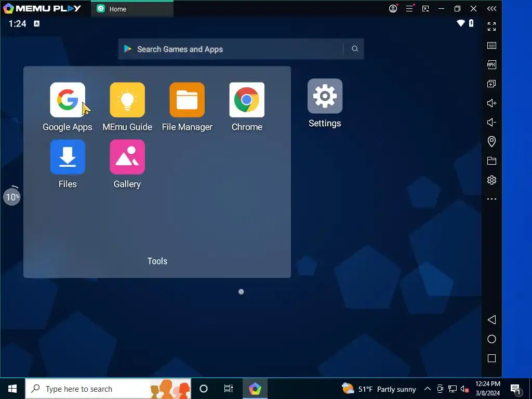The width and height of the screenshot is (532, 399).
Task: Open keyboard mapping in MEmu sidebar
Action: [491, 46]
